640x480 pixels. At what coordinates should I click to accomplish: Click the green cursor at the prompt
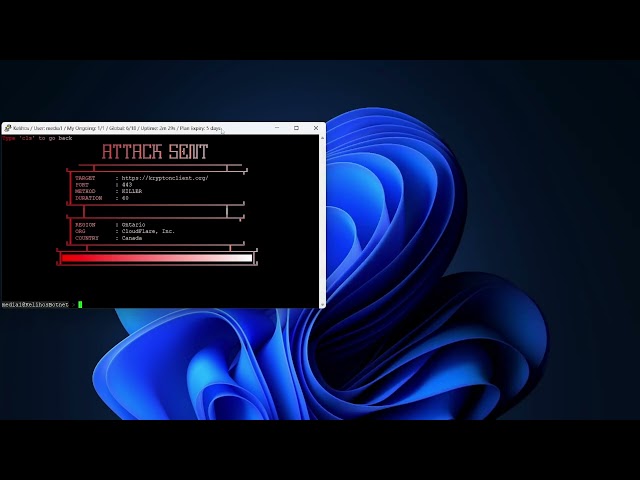coord(80,304)
